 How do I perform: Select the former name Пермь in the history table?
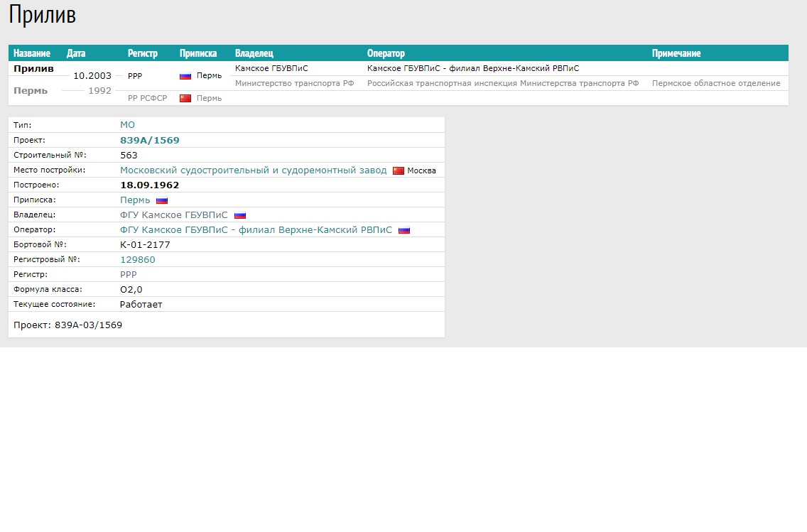coord(31,91)
